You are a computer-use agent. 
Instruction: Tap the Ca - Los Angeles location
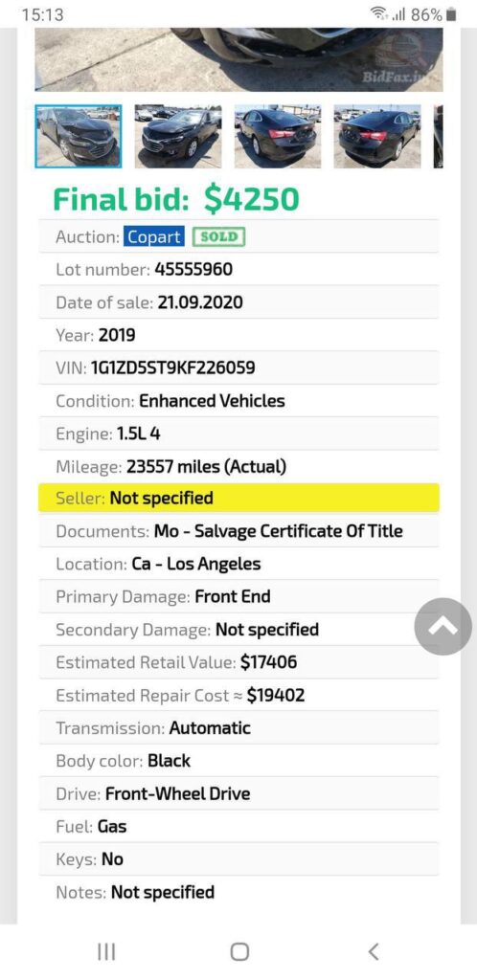[x=195, y=564]
